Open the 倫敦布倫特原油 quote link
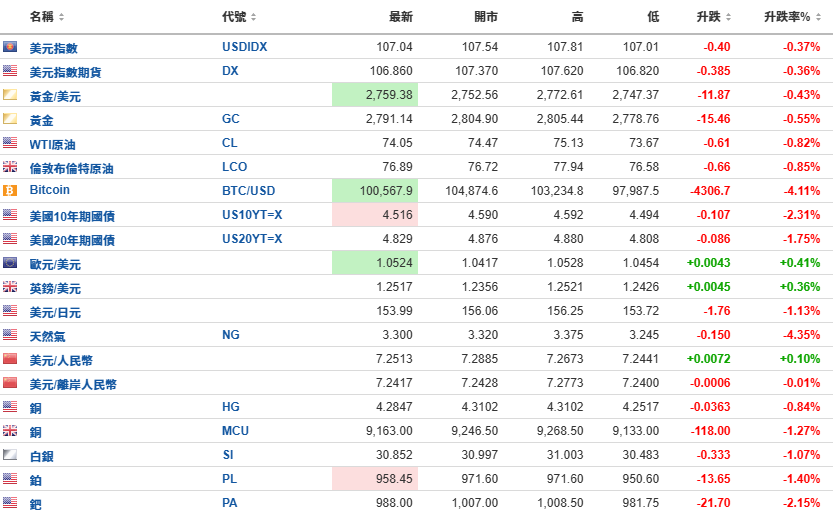Image resolution: width=833 pixels, height=514 pixels. point(72,168)
